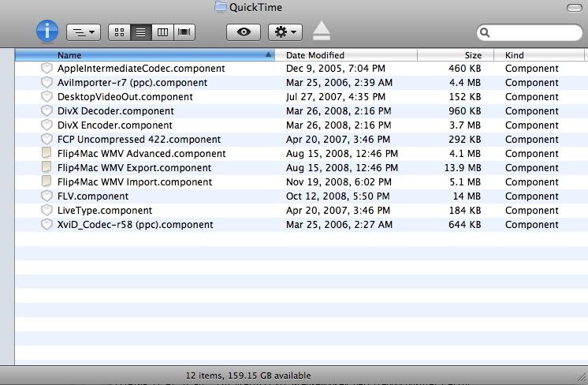
Task: Sort by the Kind column header
Action: pos(539,55)
